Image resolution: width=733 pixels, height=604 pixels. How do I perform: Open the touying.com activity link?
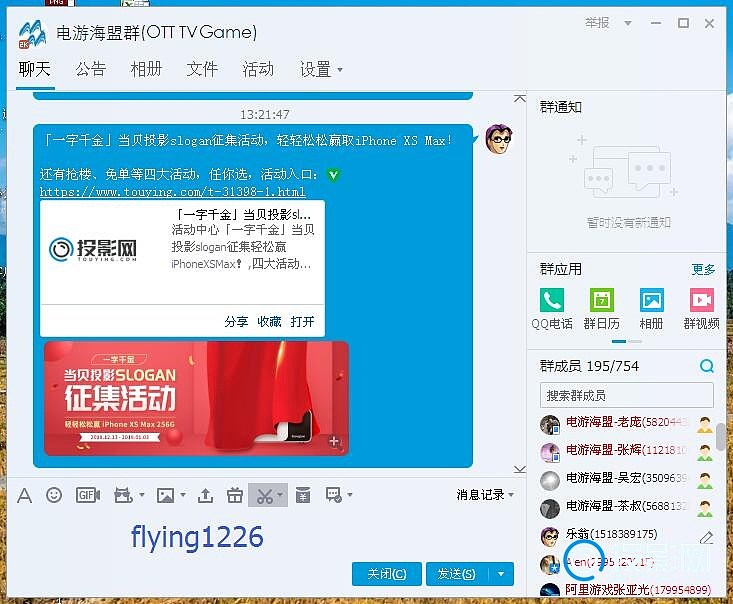(x=172, y=191)
